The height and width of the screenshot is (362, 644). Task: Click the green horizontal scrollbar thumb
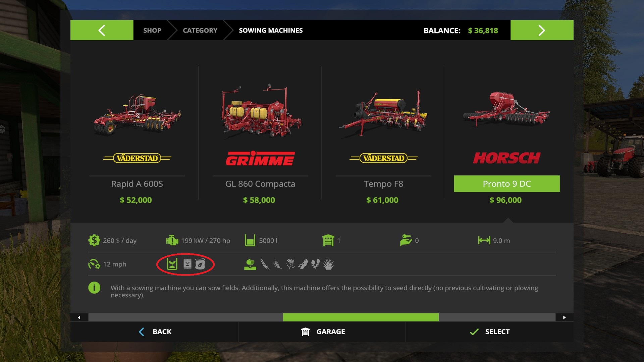coord(361,317)
